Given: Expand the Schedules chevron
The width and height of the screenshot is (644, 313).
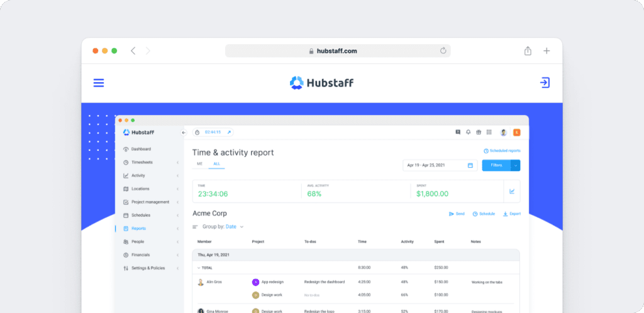Looking at the screenshot, I should click(177, 216).
